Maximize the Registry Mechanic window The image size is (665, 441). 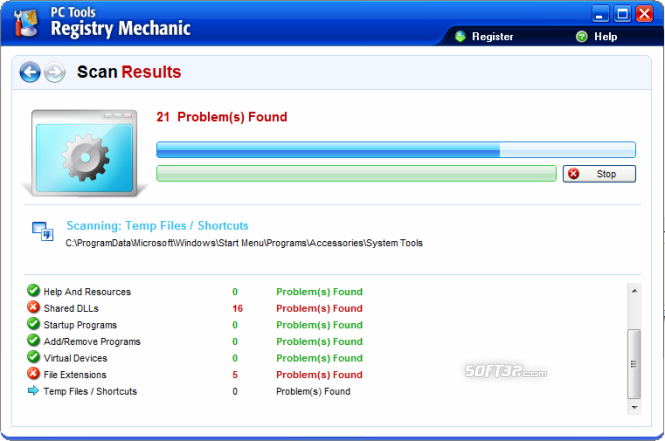click(622, 14)
